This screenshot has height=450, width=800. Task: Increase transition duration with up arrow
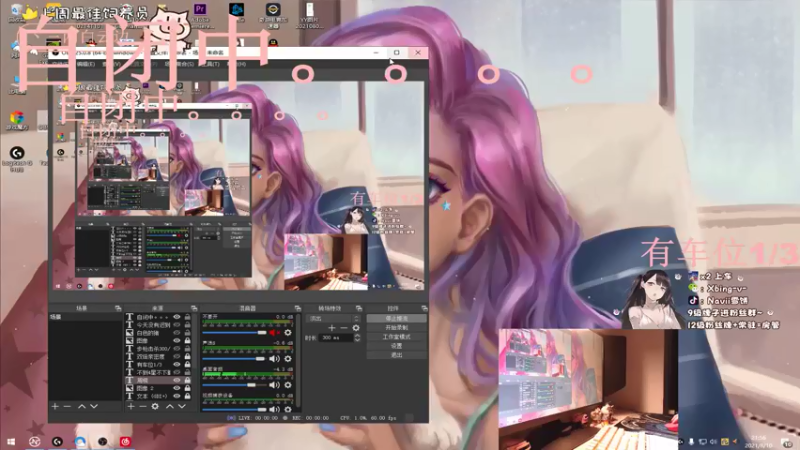pos(357,336)
